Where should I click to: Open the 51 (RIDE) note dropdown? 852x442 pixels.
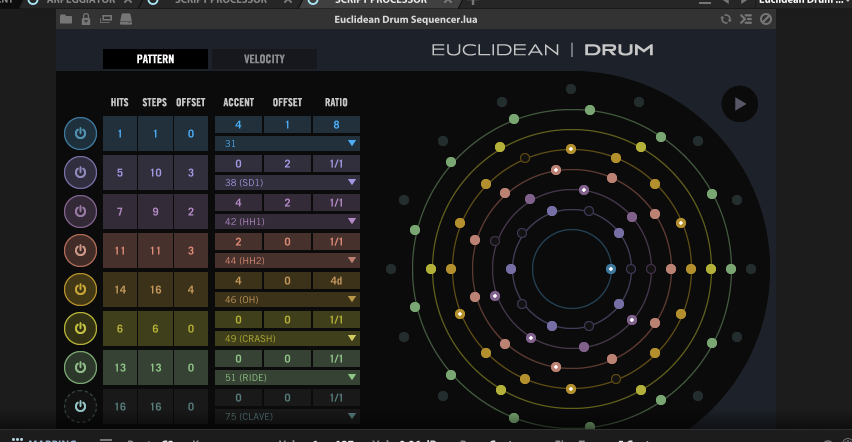(287, 377)
